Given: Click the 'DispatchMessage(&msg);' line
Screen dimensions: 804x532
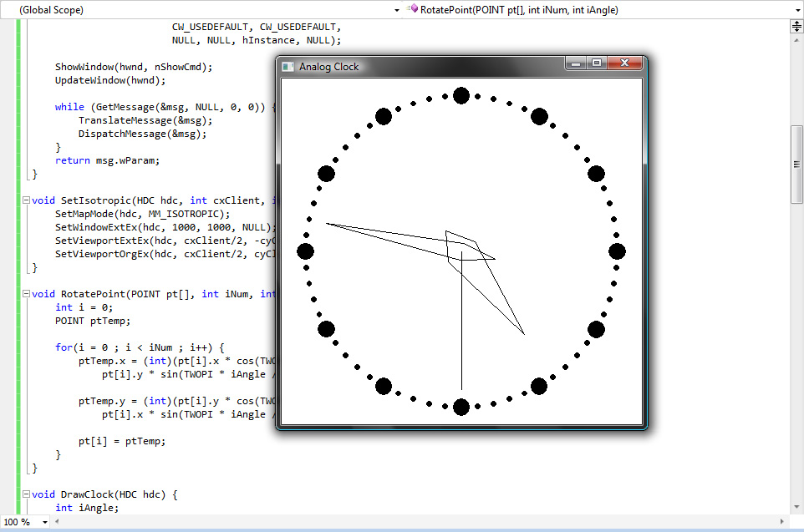Looking at the screenshot, I should tap(142, 134).
